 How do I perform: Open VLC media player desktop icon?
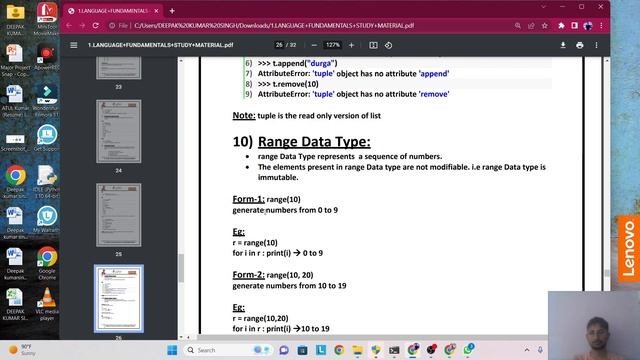pyautogui.click(x=47, y=304)
